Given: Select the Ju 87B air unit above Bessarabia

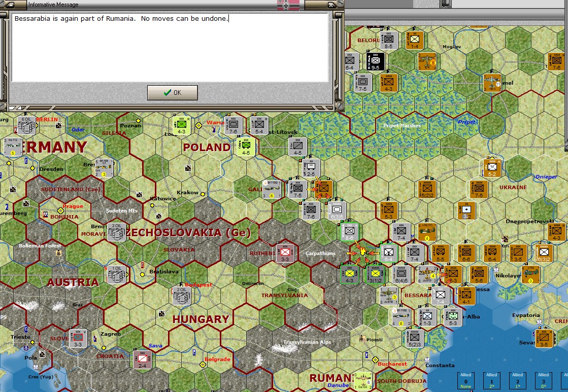Looking at the screenshot, I should 389,296.
